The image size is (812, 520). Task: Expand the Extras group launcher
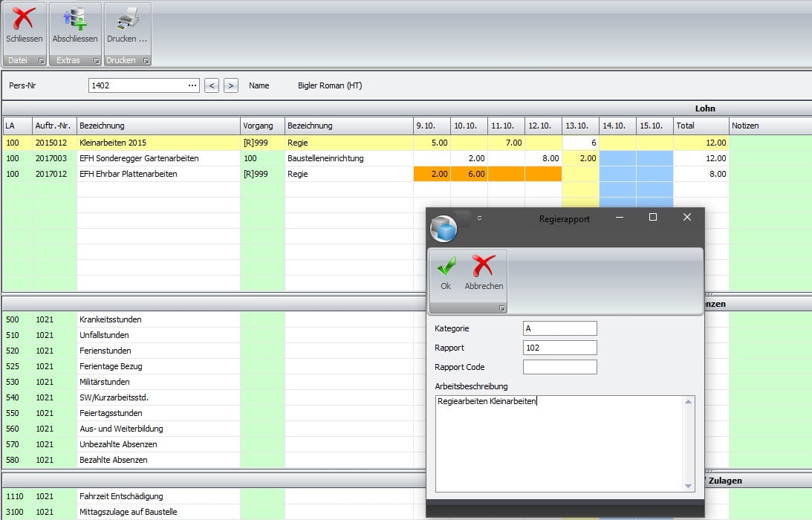click(x=96, y=61)
